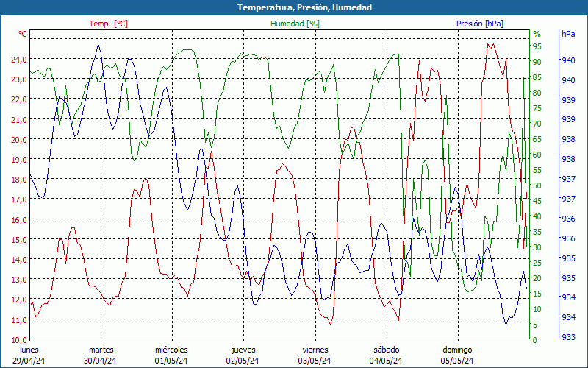Click the green '30' humidity axis value
Viewport: 588px width, 368px height.
(x=537, y=247)
